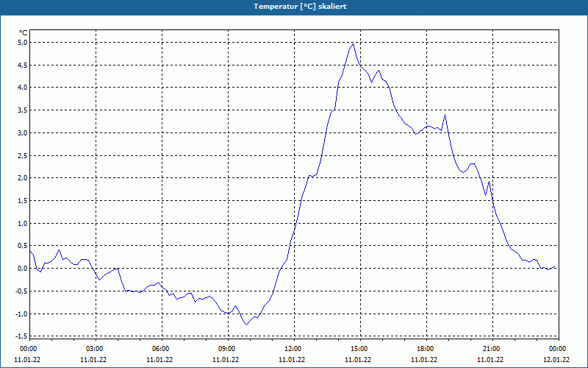Click the 11.01.22 date below 18:00
588x368 pixels.
(424, 360)
